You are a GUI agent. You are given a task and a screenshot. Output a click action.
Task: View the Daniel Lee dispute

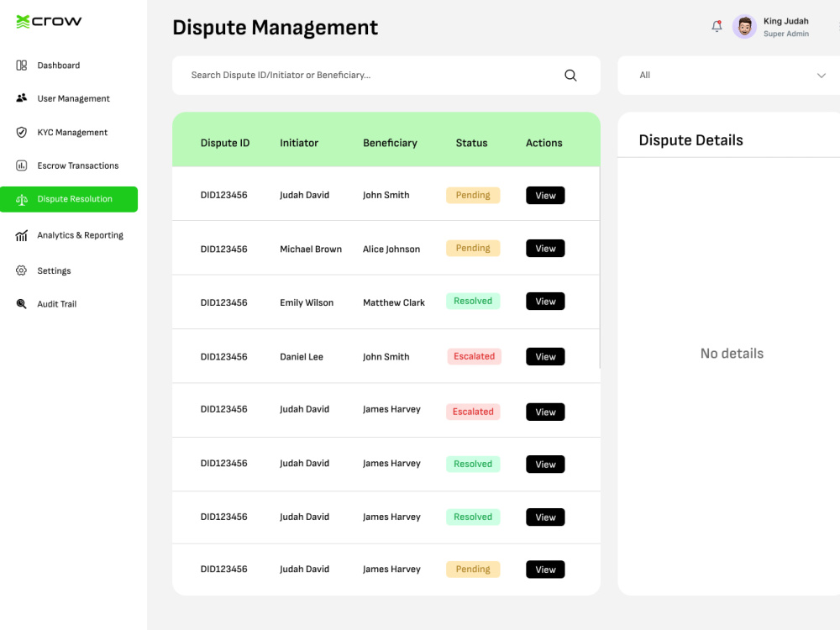click(x=545, y=357)
